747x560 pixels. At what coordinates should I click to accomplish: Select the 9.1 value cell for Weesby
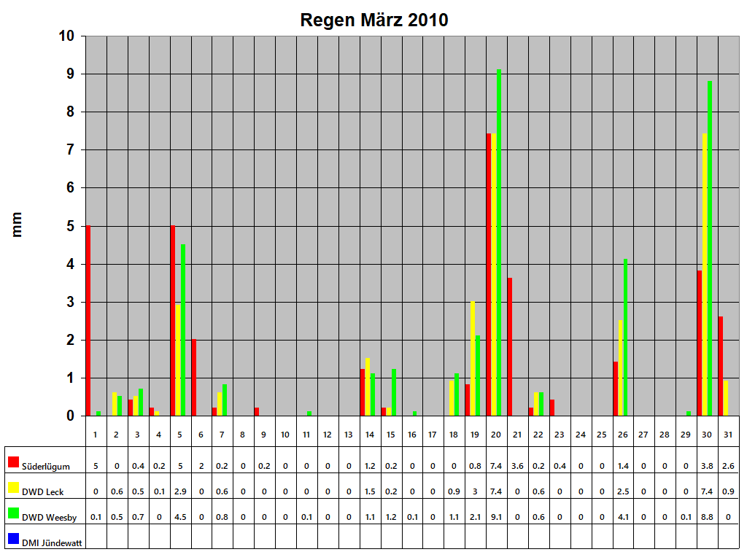coord(496,516)
